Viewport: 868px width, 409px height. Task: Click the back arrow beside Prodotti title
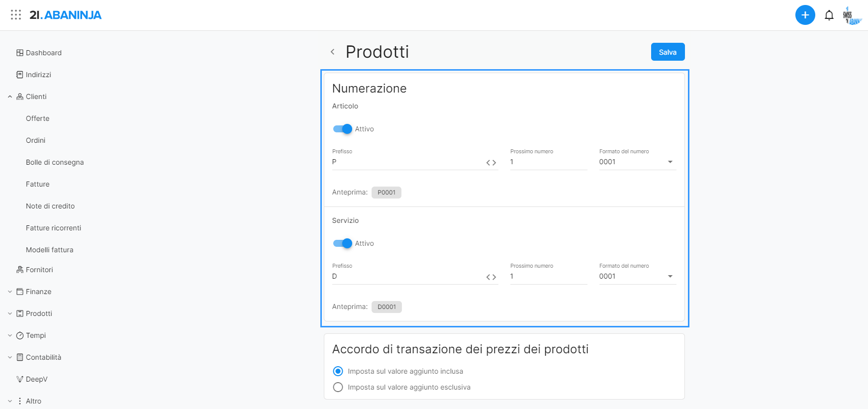point(333,52)
